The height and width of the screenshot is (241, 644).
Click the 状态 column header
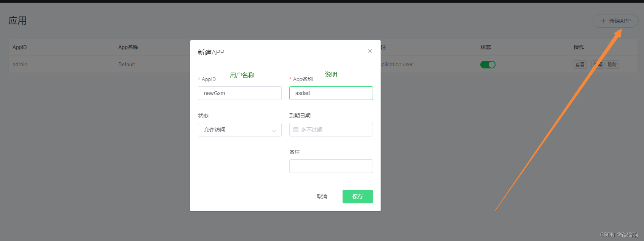click(486, 47)
